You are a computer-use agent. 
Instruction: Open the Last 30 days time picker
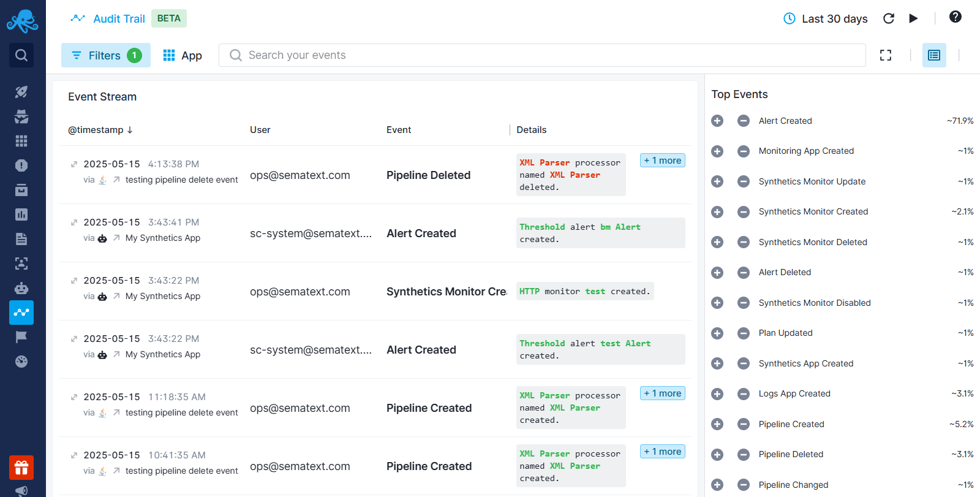(x=826, y=19)
